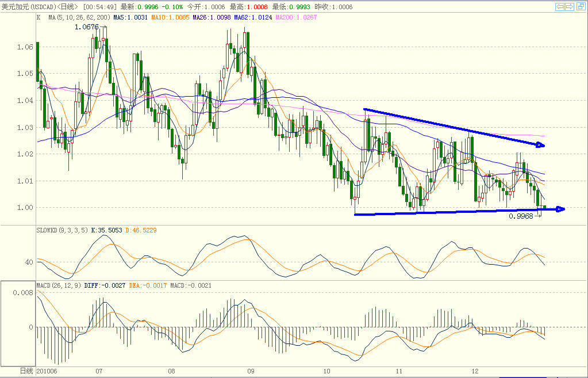Screen dimensions: 588x378
Task: Go to next chart with right arrow
Action: click(569, 6)
